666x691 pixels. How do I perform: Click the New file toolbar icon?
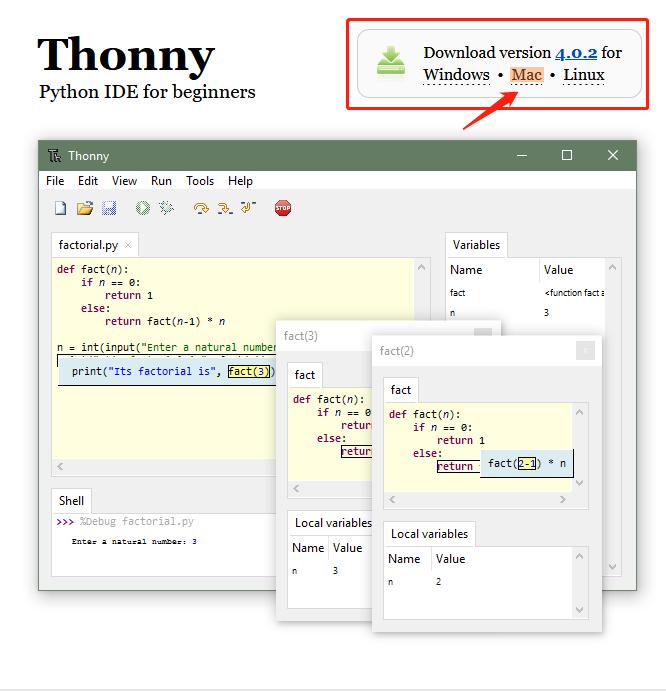tap(60, 208)
